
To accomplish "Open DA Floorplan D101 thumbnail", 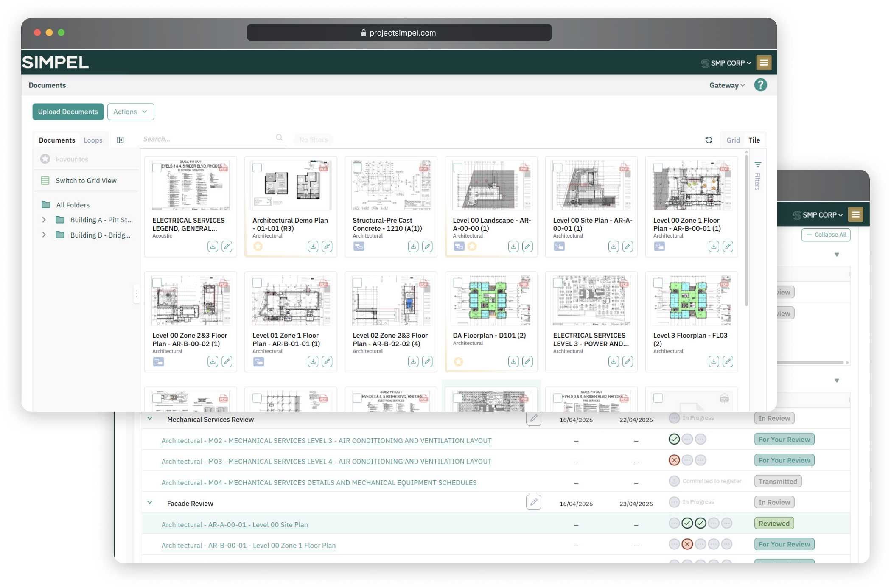I will click(x=491, y=300).
